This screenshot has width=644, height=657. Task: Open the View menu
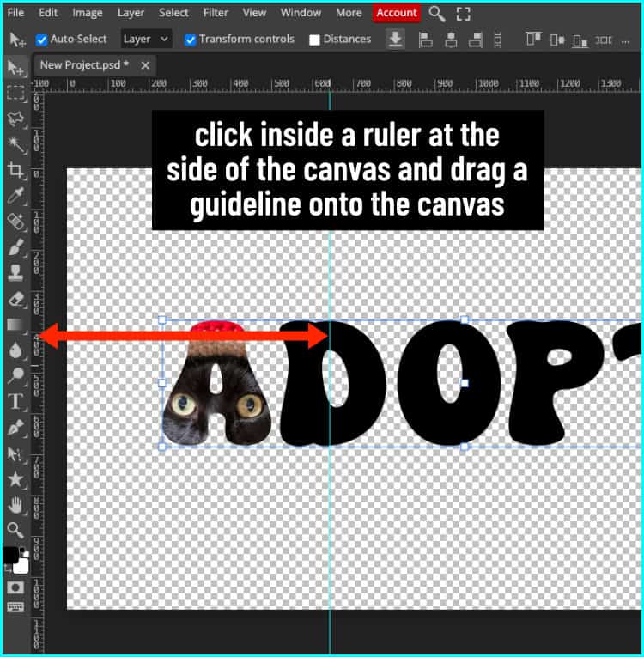pyautogui.click(x=254, y=13)
